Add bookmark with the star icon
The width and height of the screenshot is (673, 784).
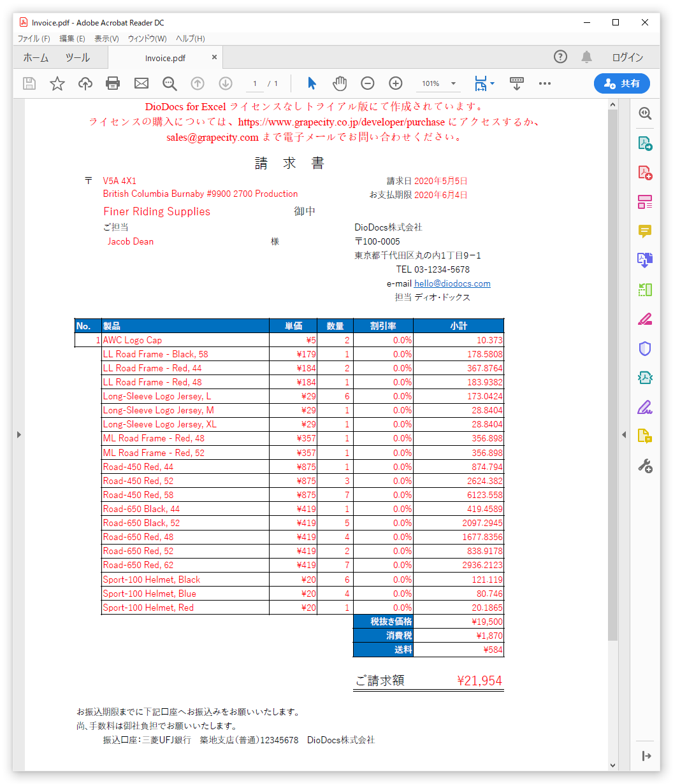coord(57,83)
